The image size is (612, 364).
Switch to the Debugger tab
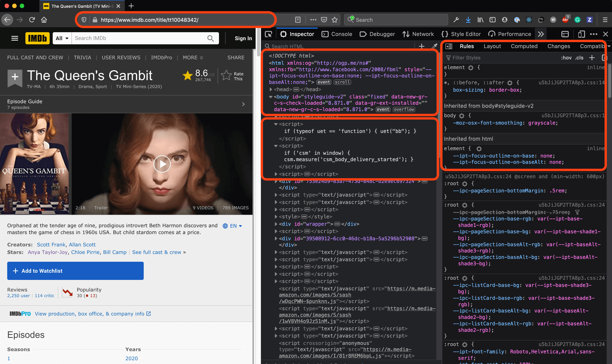(x=377, y=34)
